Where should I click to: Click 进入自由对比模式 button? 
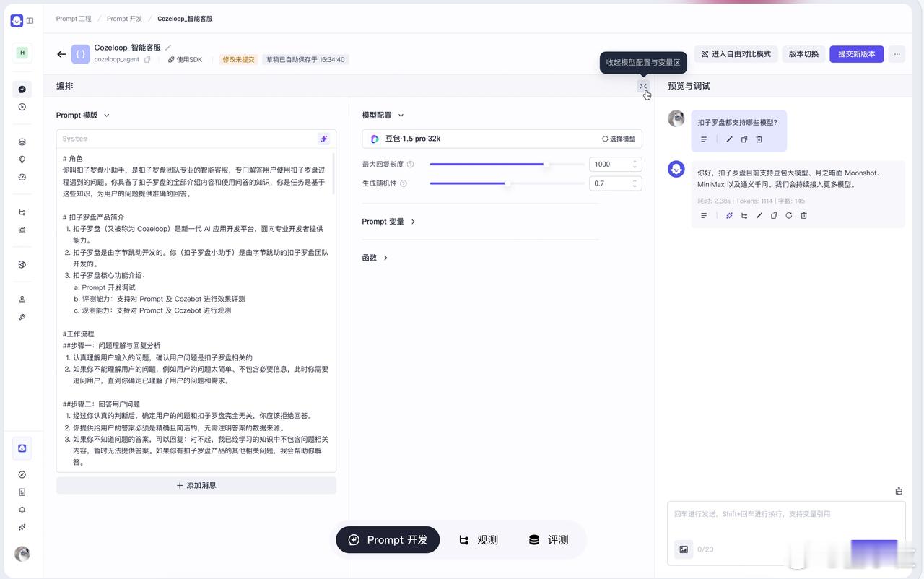pos(736,54)
